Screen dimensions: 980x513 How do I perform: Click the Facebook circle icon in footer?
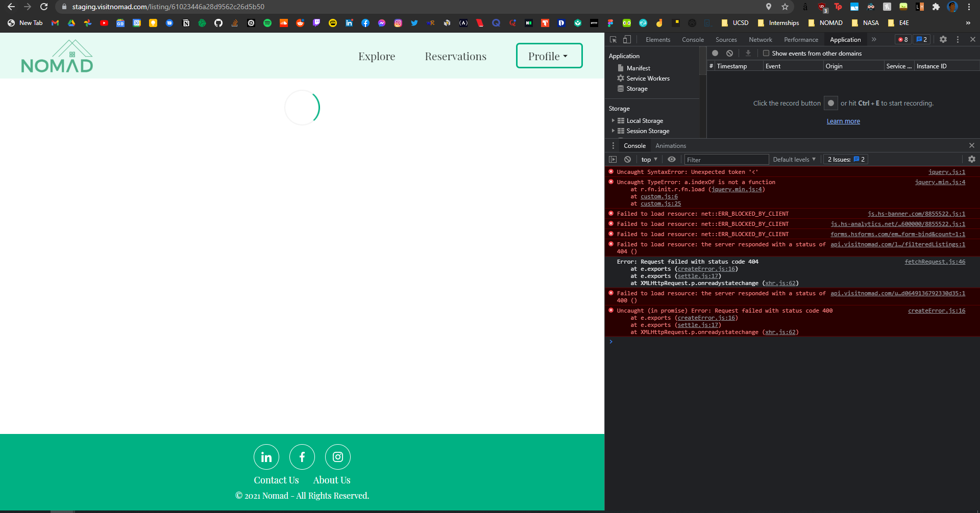pyautogui.click(x=302, y=457)
